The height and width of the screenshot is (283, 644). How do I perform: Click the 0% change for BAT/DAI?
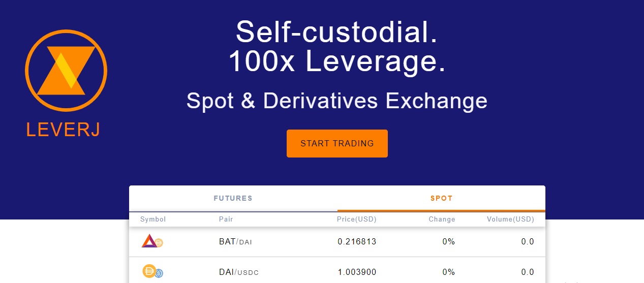(x=449, y=242)
